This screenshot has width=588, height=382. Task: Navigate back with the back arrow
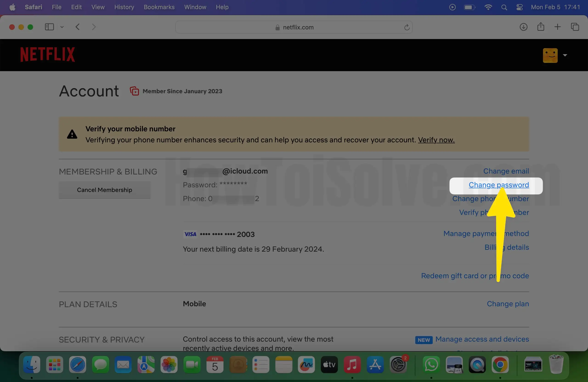click(78, 27)
